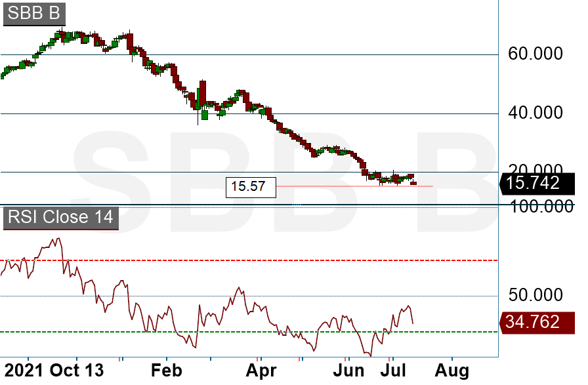588x385 pixels.
Task: Click the current price tag 15.742
Action: coord(537,183)
